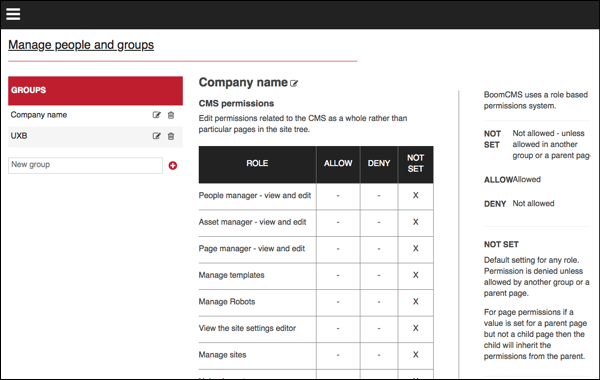600x380 pixels.
Task: Delete the Company name group
Action: (171, 115)
